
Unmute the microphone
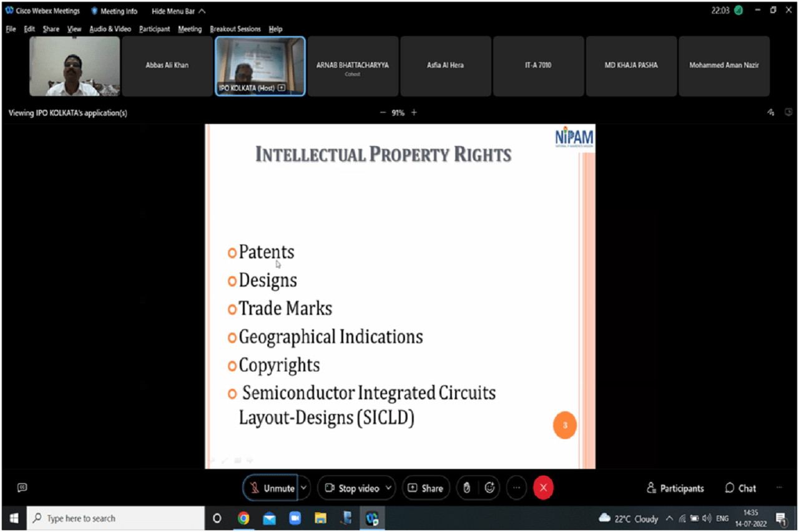click(272, 488)
